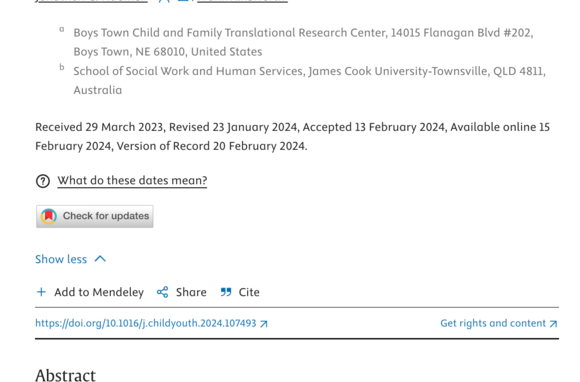Click the Received 29 March 2023 dates paragraph
Screen dimensions: 580x382
pyautogui.click(x=293, y=136)
